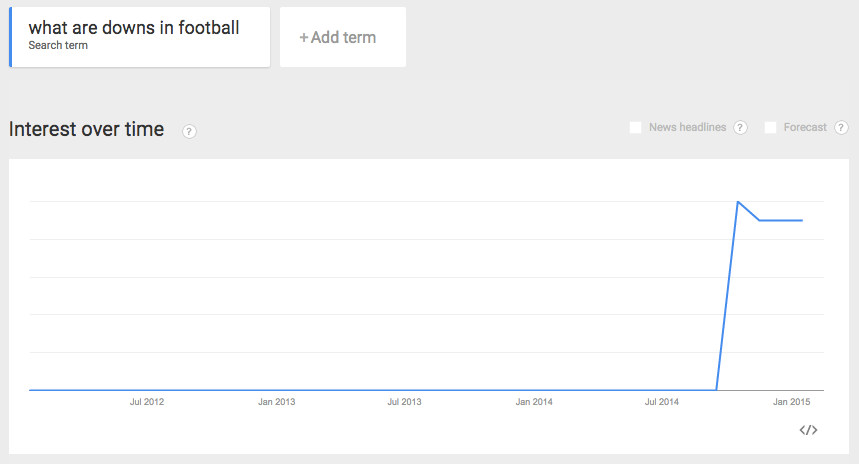Select the 'what are downs in football' query text

[x=134, y=28]
